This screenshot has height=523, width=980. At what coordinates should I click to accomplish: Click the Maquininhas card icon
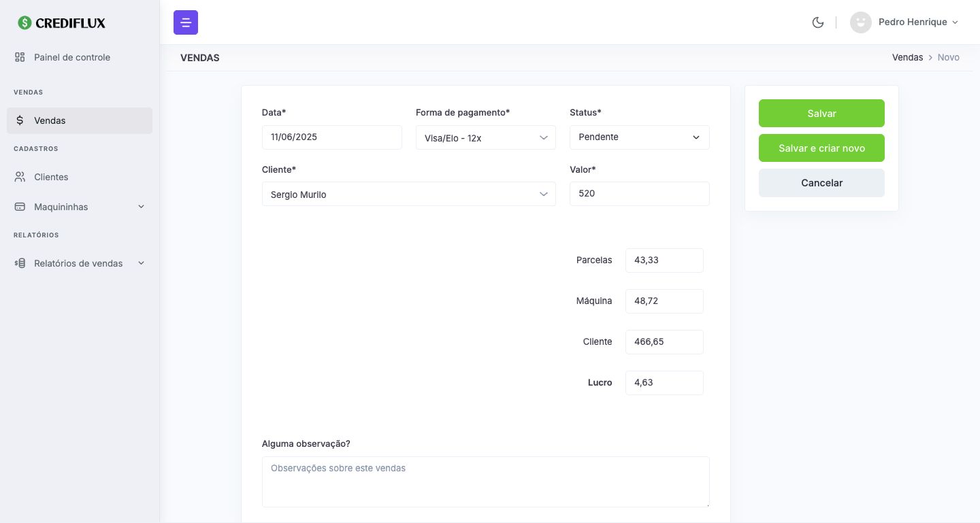(20, 207)
